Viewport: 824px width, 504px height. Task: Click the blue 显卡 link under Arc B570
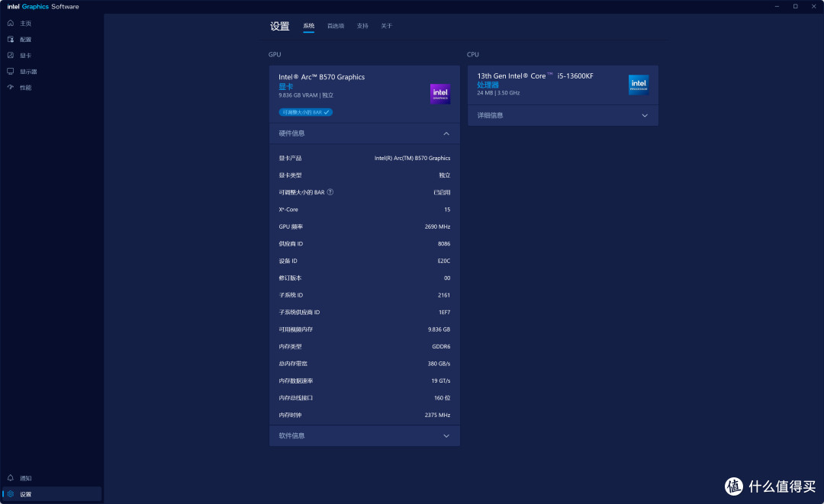coord(286,87)
